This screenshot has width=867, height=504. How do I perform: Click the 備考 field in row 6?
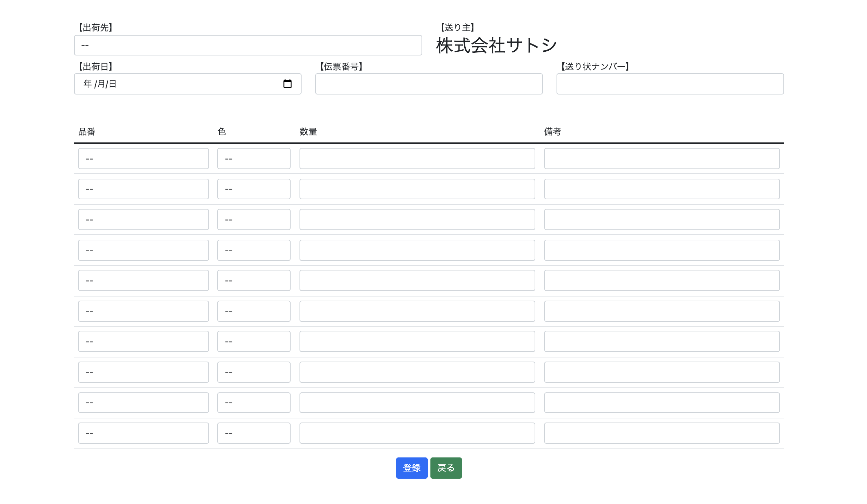tap(662, 311)
